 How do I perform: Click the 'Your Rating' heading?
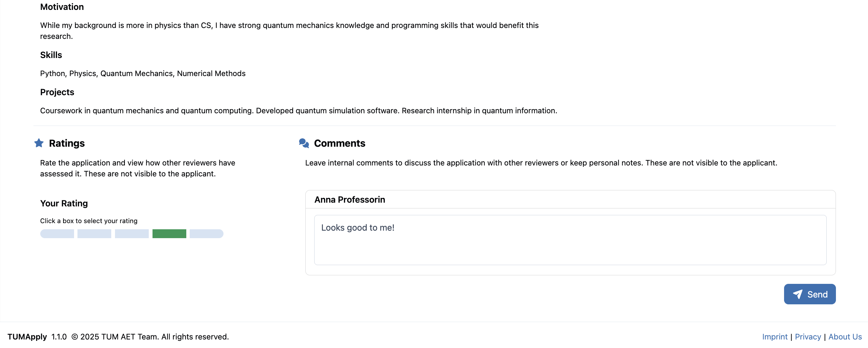(x=64, y=203)
